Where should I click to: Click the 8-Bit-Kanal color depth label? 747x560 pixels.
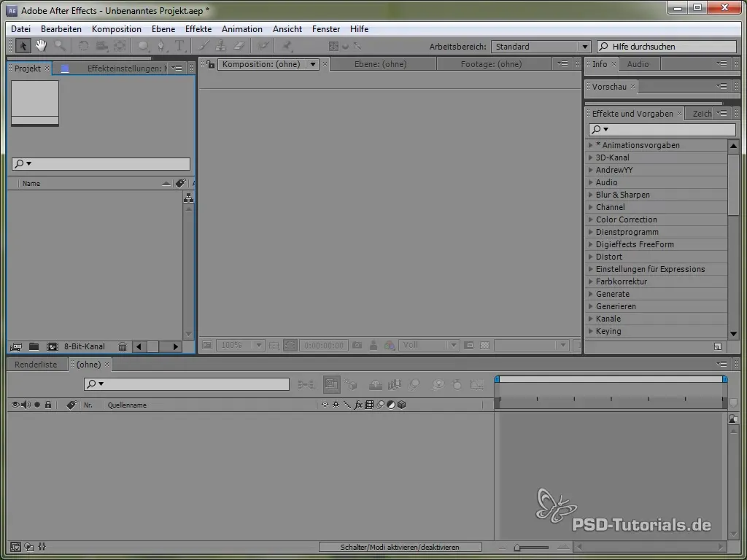[x=85, y=346]
